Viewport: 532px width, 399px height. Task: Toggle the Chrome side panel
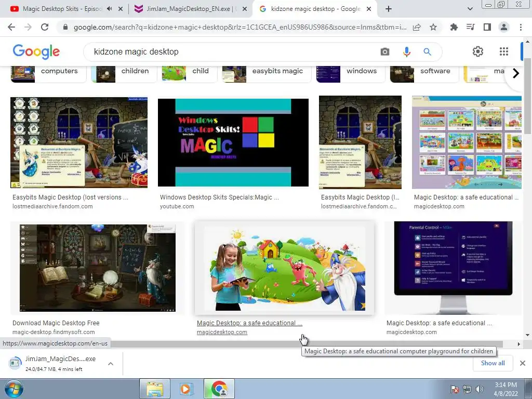(x=487, y=27)
